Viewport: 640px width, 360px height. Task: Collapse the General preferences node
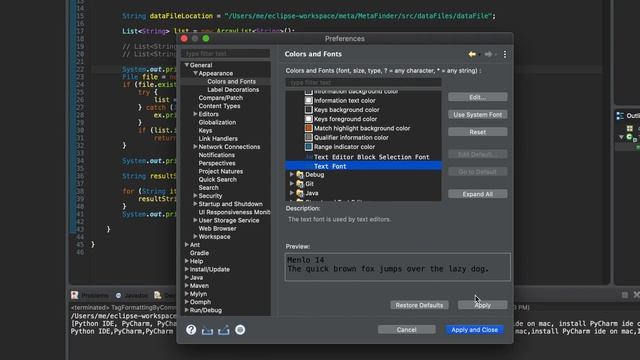(x=187, y=65)
